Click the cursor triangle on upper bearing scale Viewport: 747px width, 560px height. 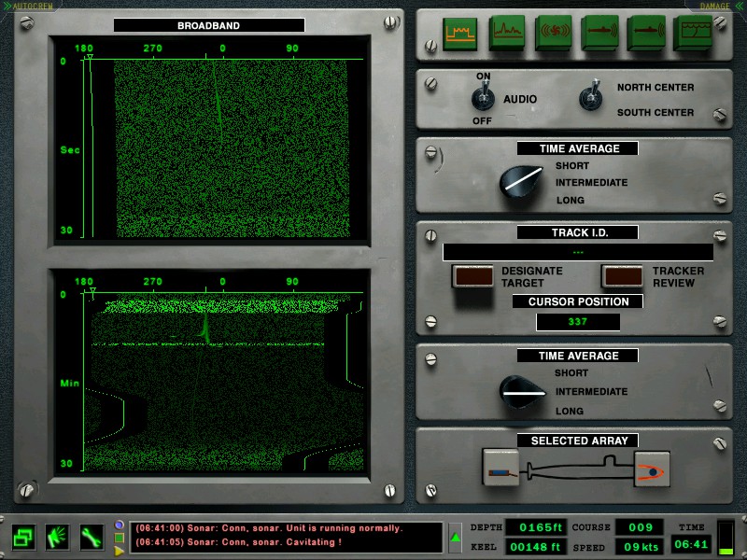coord(90,57)
